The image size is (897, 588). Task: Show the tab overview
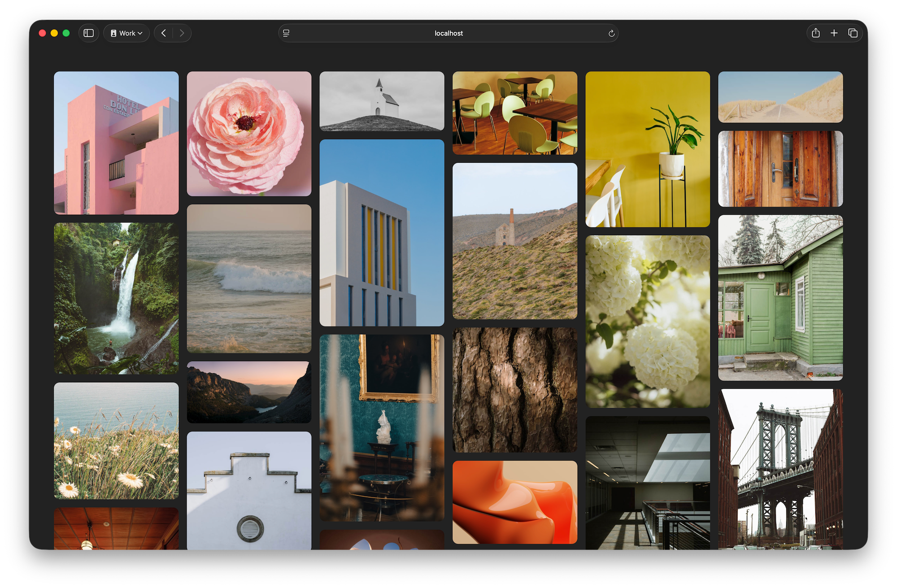coord(853,33)
